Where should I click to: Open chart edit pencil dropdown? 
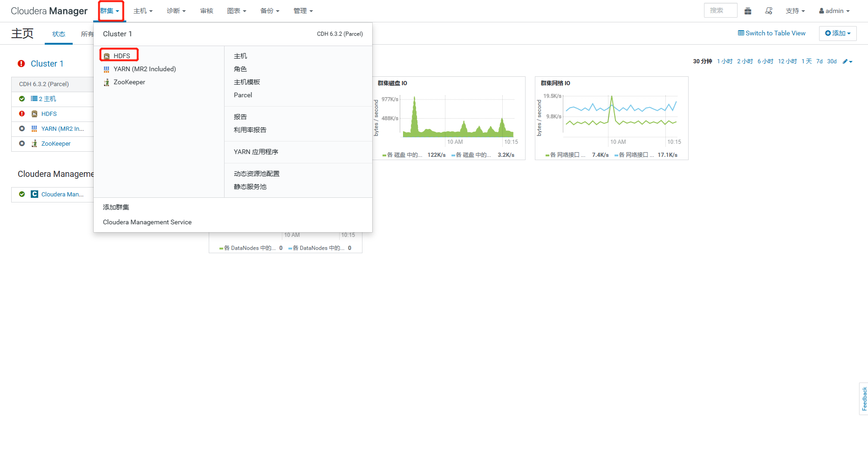[847, 61]
